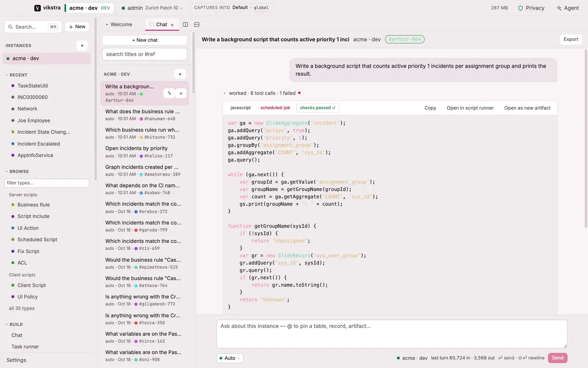This screenshot has width=588, height=368.
Task: Open the Captures Into Default selector
Action: pos(232,8)
